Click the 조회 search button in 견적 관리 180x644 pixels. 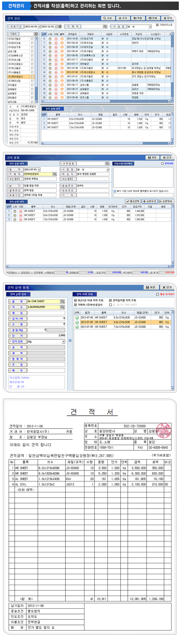click(108, 18)
